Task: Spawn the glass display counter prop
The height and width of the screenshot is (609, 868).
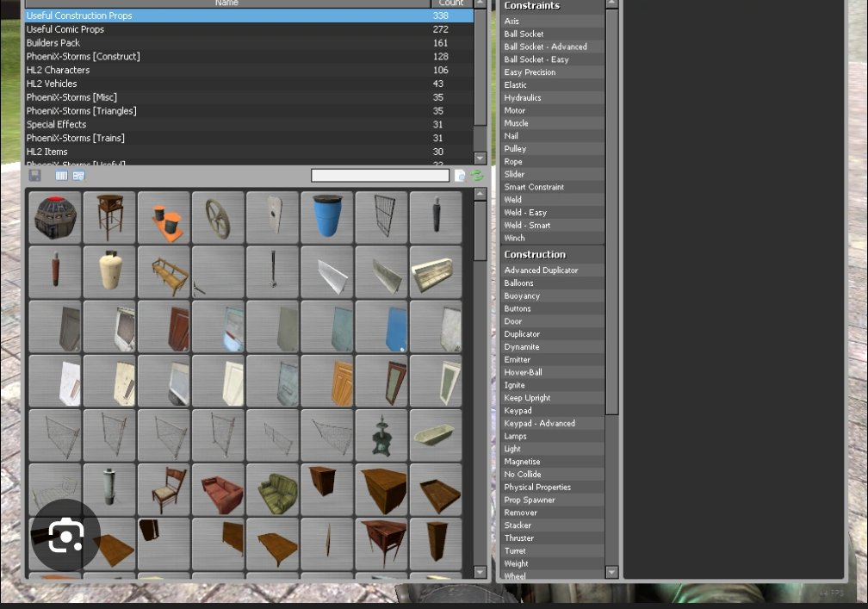Action: click(436, 272)
